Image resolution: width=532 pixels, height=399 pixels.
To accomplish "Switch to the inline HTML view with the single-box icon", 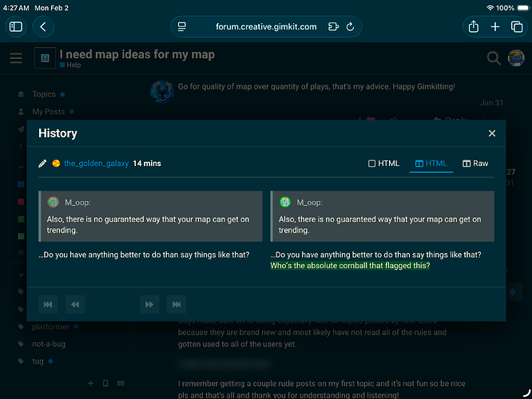I will 383,164.
